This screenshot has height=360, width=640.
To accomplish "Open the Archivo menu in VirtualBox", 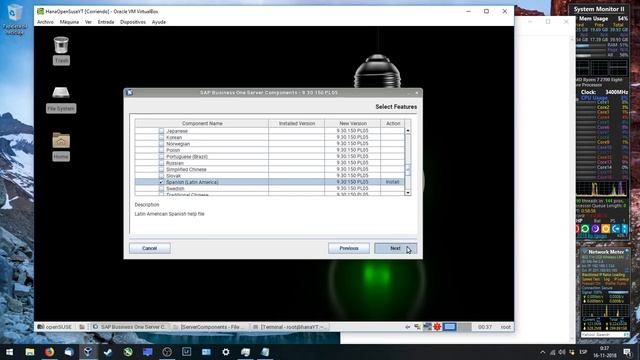I will (45, 22).
